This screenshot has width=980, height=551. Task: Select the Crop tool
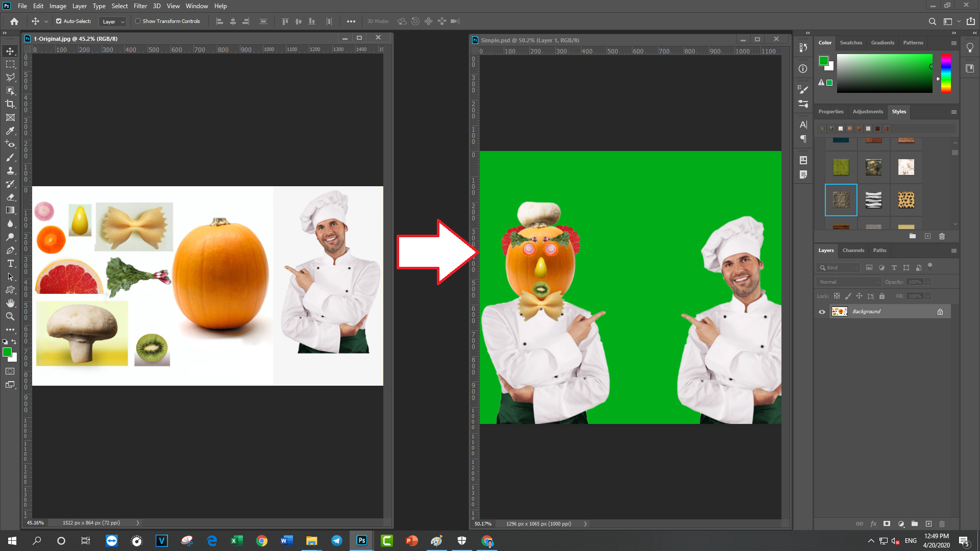pos(10,104)
